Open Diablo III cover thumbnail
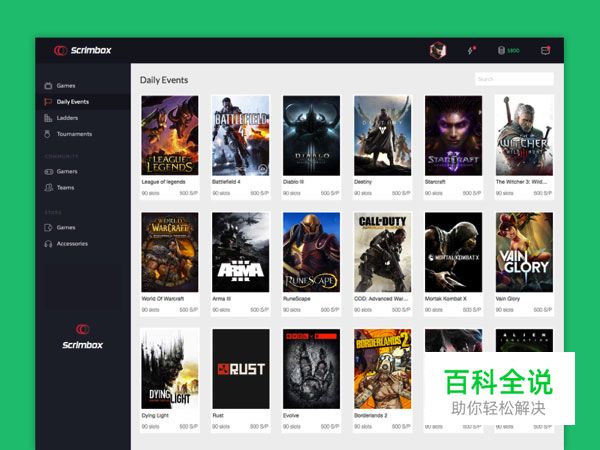Screen dimensions: 600x450 (x=311, y=135)
